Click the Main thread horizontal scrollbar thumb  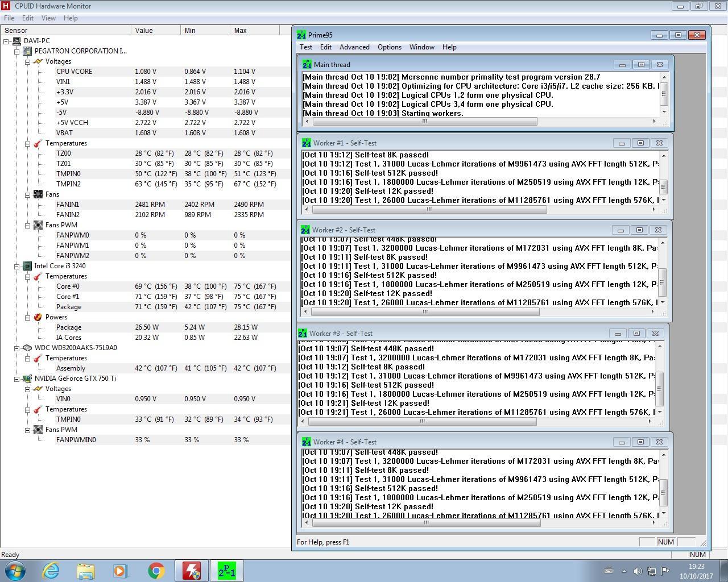pos(424,122)
